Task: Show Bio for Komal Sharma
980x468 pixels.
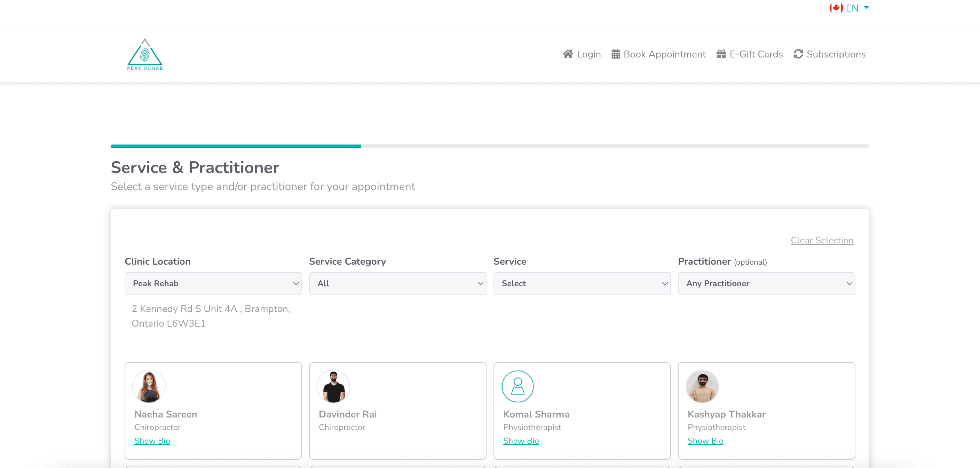Action: point(521,440)
